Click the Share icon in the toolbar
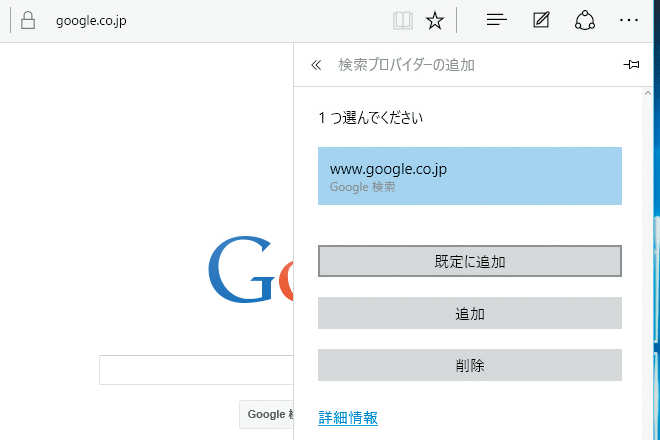This screenshot has height=440, width=660. (585, 20)
